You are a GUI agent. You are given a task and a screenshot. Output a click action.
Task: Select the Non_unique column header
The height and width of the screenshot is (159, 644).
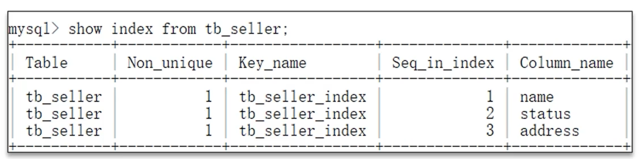[170, 63]
